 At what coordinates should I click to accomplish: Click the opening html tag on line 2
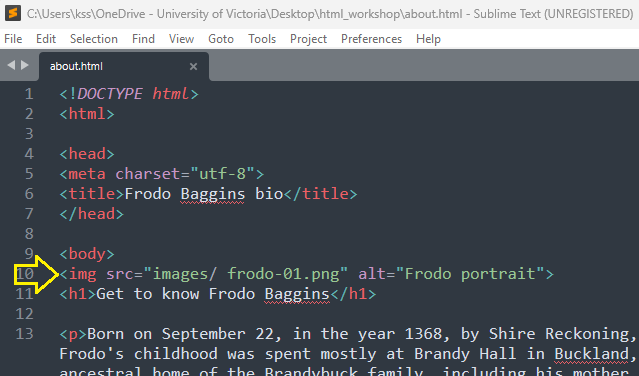(87, 114)
